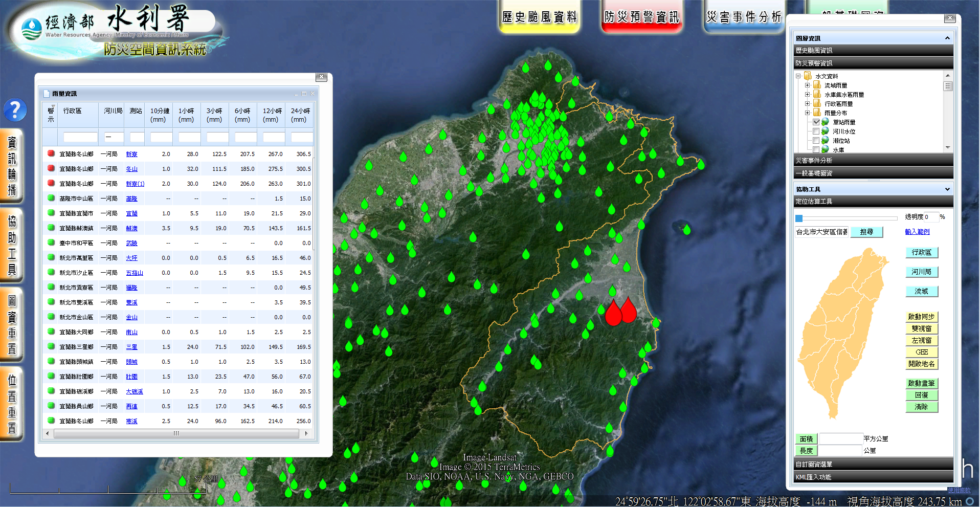Screen dimensions: 980x507
Task: Click the 行政區雨量 folder icon
Action: click(x=817, y=103)
